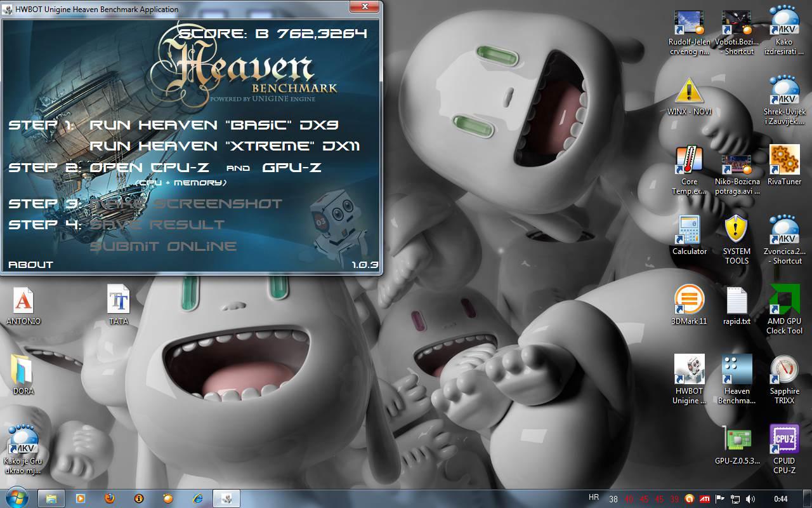The width and height of the screenshot is (812, 508).
Task: Open the About link in HWBOT app
Action: point(30,264)
